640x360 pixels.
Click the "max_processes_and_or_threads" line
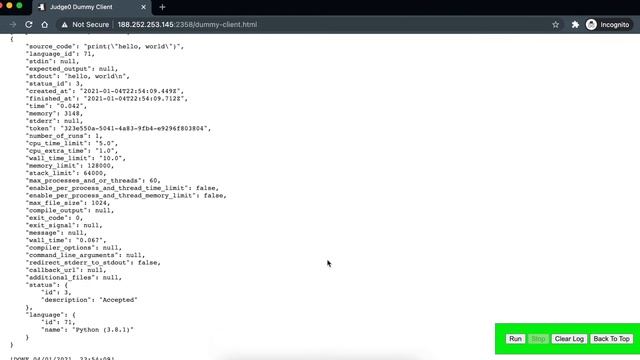point(93,180)
